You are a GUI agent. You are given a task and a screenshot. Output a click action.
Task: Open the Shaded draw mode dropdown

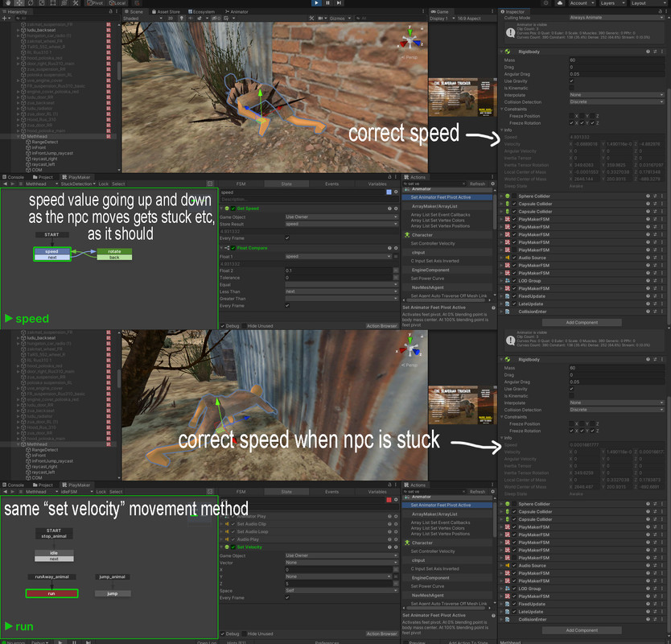(x=142, y=19)
